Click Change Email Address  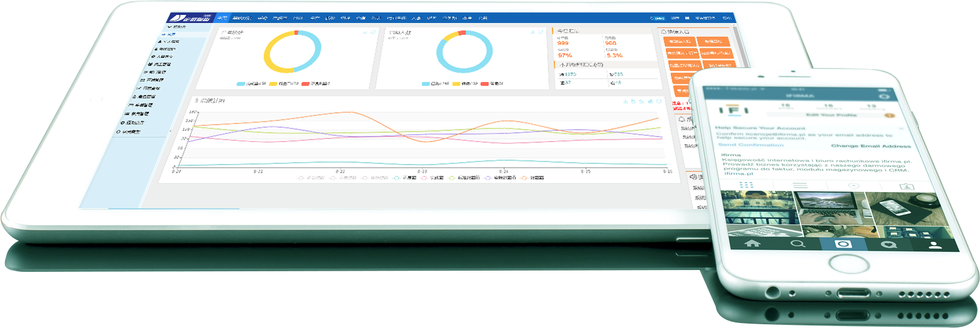point(870,146)
